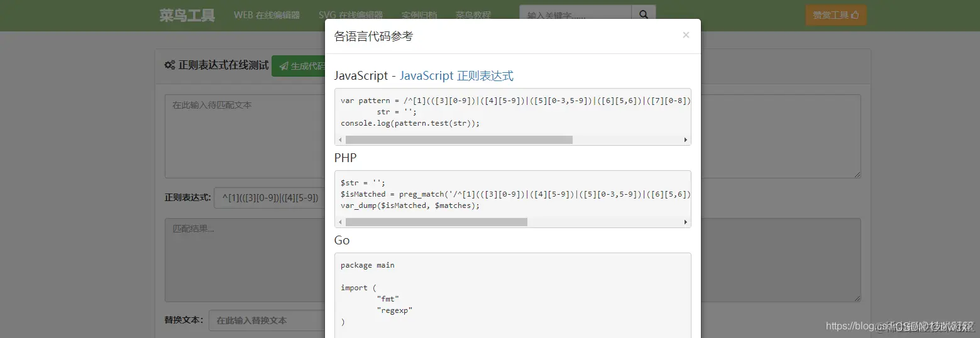980x338 pixels.
Task: Open WEB 在线编辑器 nav item
Action: 267,15
